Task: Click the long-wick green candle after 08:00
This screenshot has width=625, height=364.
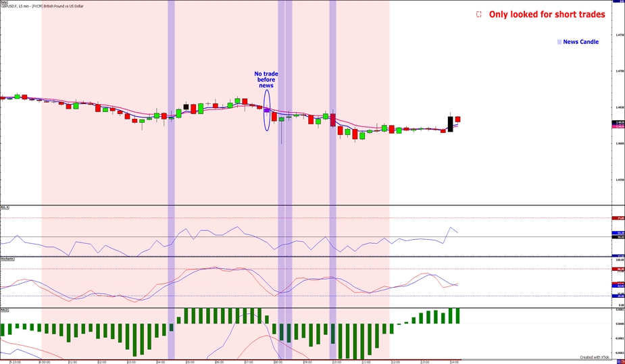Action: pos(281,119)
